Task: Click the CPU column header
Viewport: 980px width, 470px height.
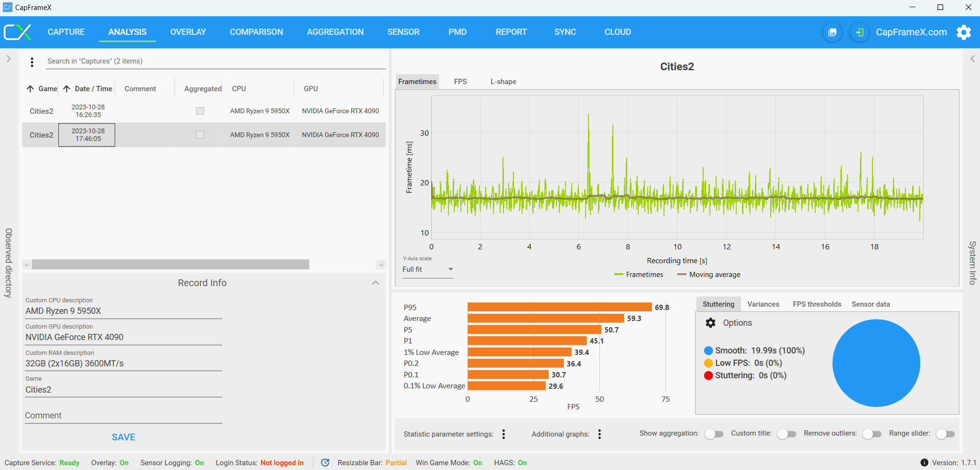Action: (x=239, y=89)
